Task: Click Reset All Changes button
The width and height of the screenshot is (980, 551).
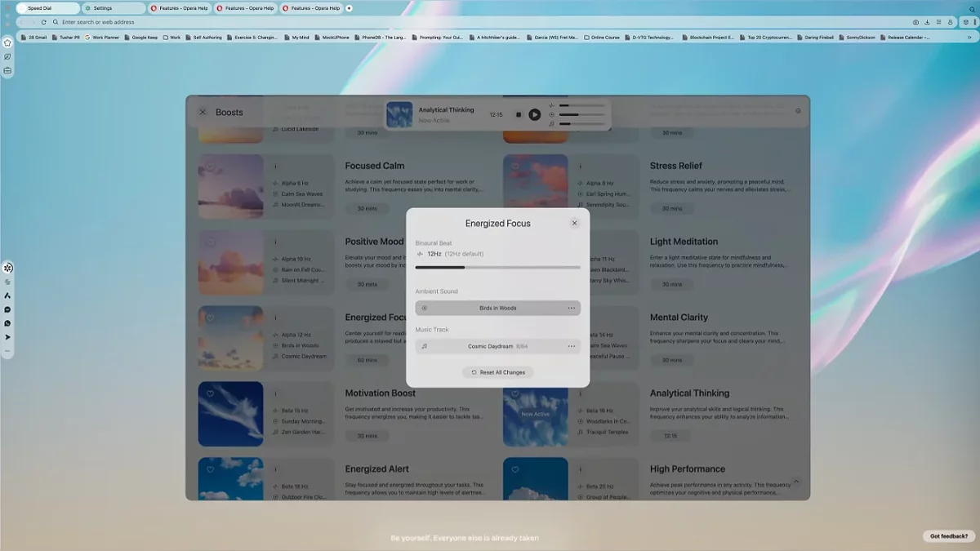Action: [x=498, y=372]
